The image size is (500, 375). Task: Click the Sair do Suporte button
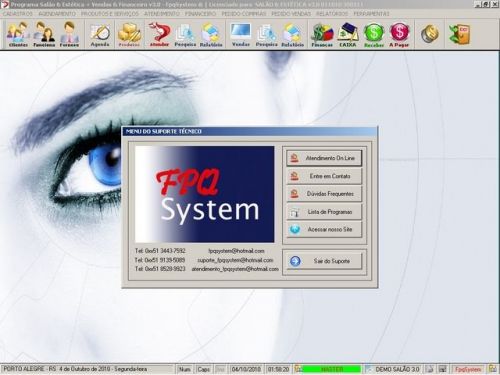click(324, 261)
